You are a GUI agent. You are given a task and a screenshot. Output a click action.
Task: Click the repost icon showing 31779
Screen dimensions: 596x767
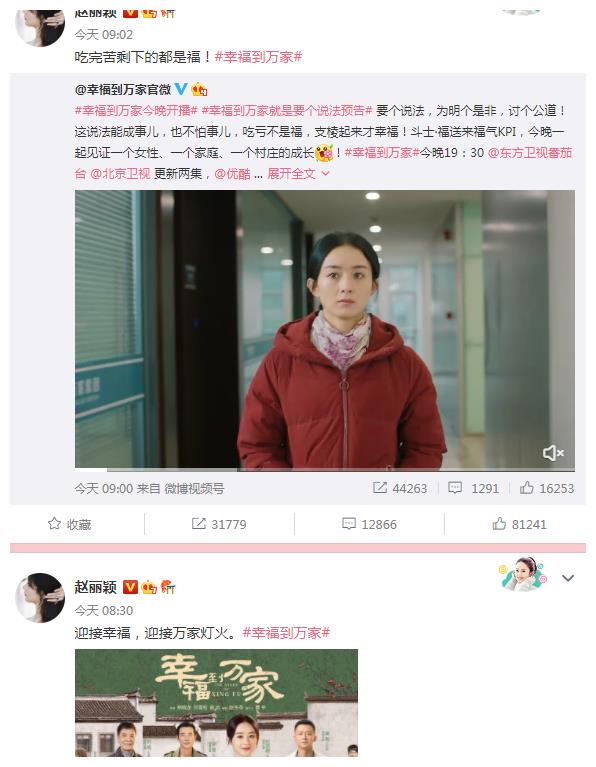coord(198,524)
